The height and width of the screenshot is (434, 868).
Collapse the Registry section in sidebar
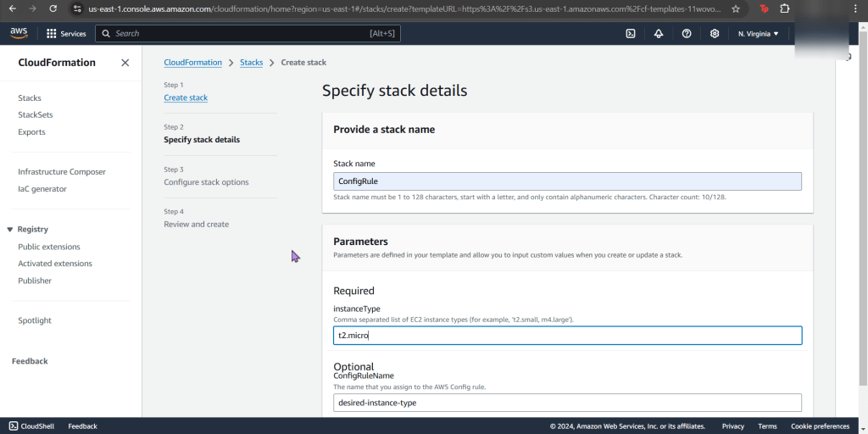[10, 230]
